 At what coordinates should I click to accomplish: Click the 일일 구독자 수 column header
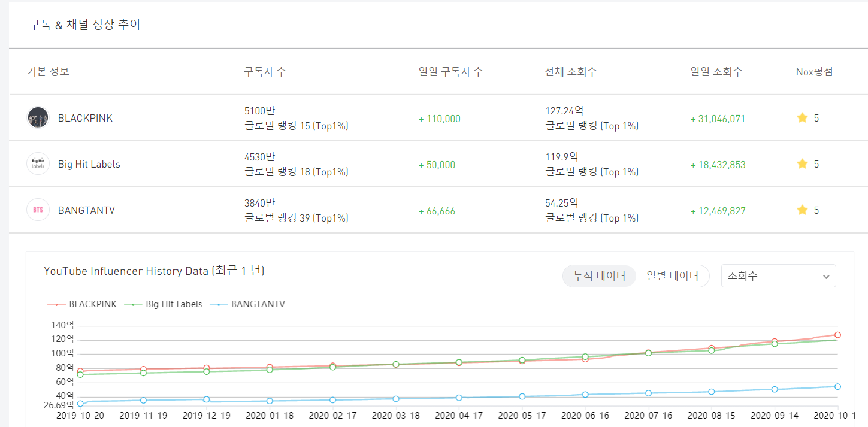click(x=450, y=72)
